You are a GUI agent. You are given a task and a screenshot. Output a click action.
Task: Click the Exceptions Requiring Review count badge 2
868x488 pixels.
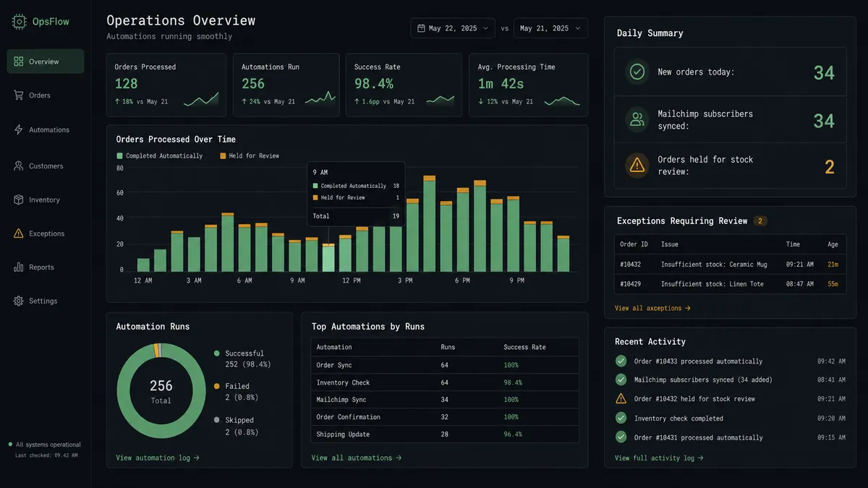(761, 221)
